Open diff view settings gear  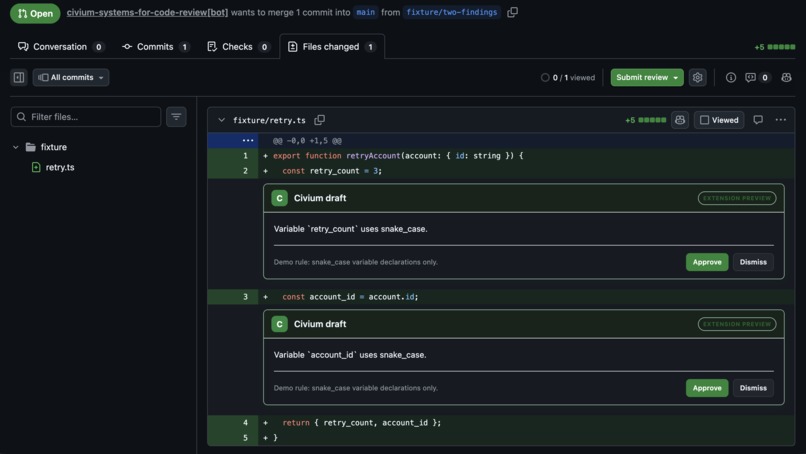698,78
